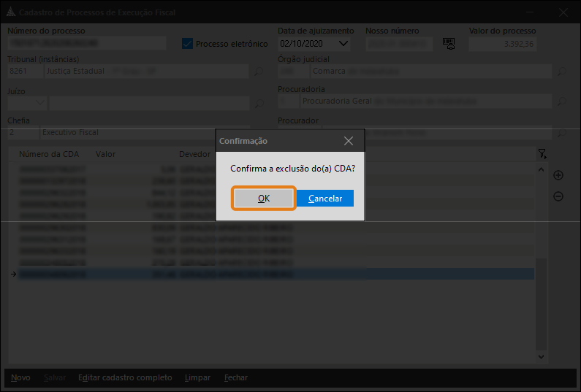Open the Data de ajuizamento date dropdown
Screen dimensions: 581x392
344,44
